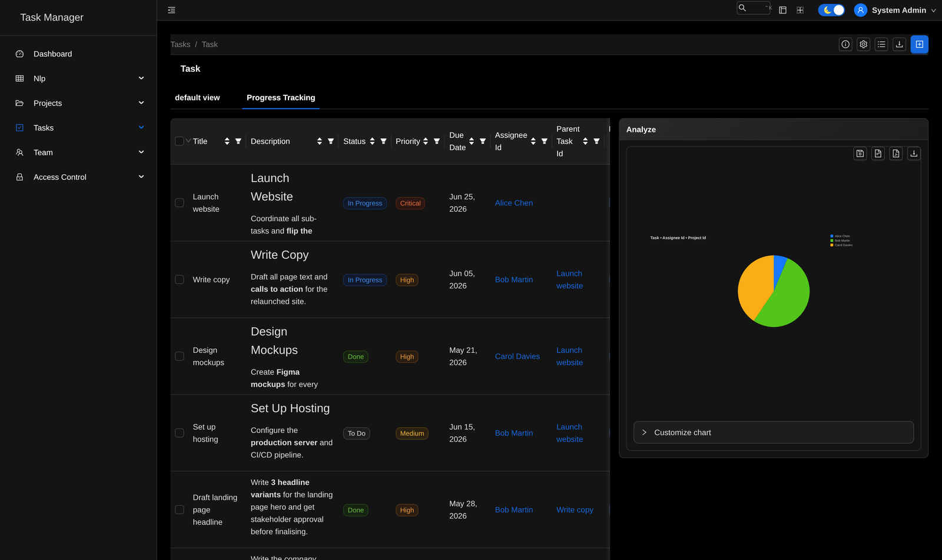Filter the Title column

pyautogui.click(x=238, y=141)
